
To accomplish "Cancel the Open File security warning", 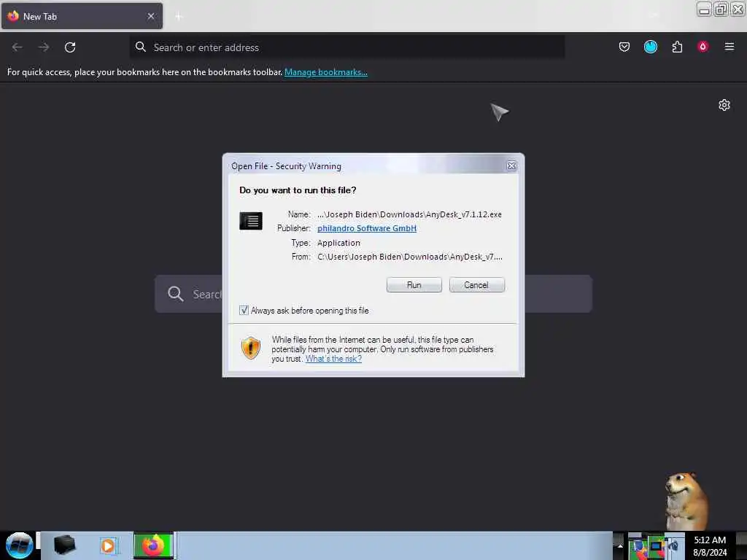I will click(476, 285).
